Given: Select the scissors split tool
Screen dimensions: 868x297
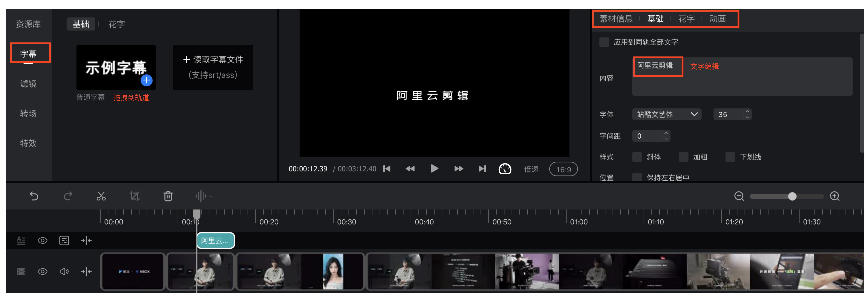Looking at the screenshot, I should (x=101, y=196).
